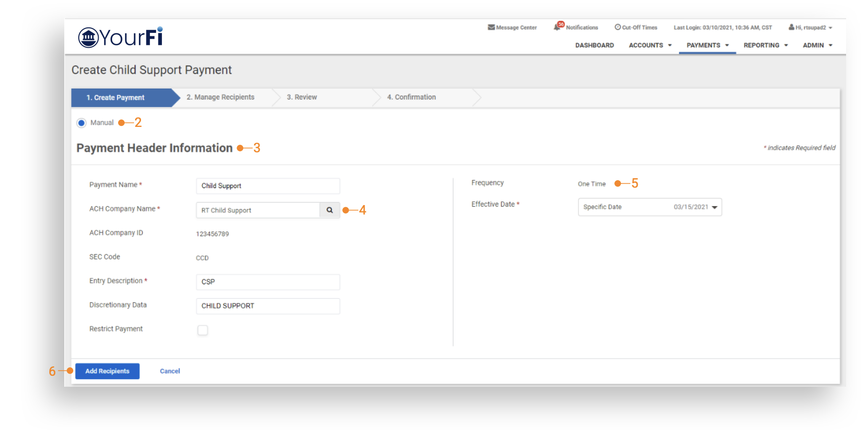
Task: Open Message Center envelope icon
Action: (x=491, y=27)
